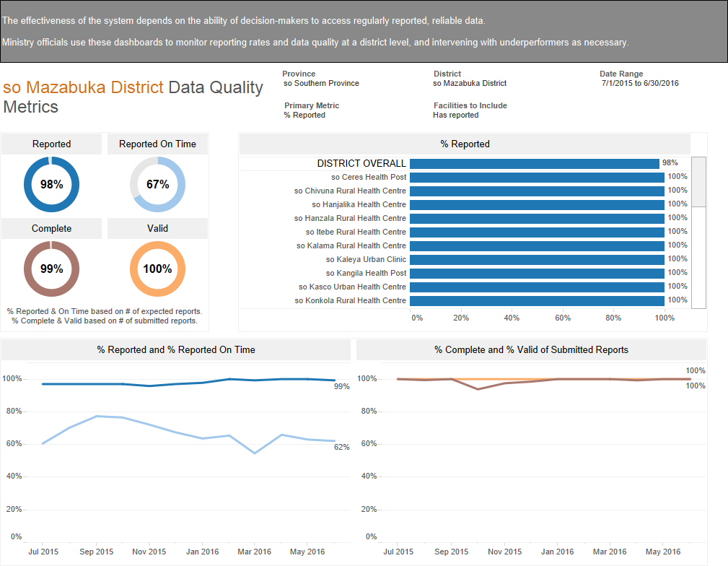Open the Facilities to Include filter Has reported
728x566 pixels.
455,115
